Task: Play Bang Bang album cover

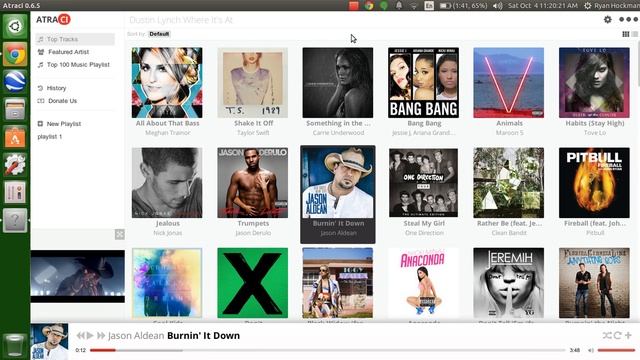Action: 423,83
